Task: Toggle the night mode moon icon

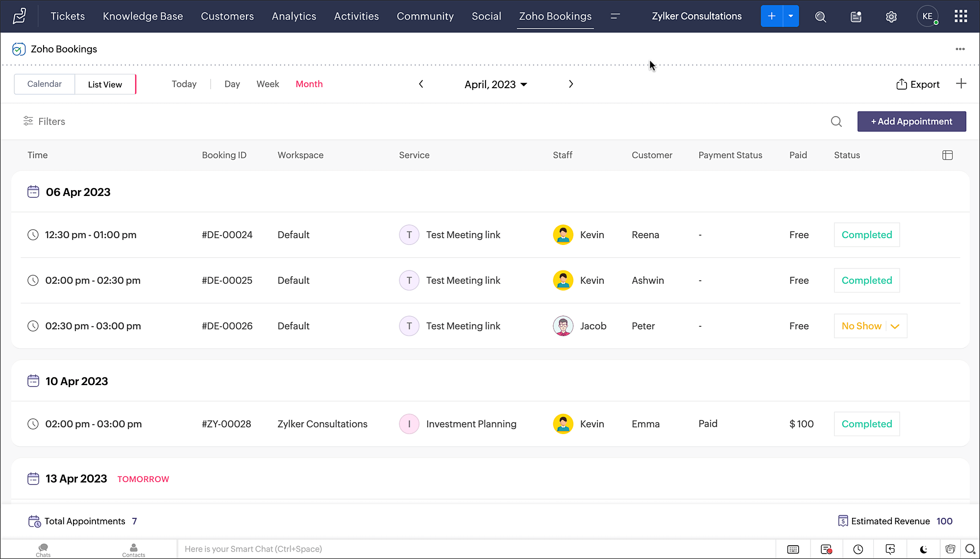Action: click(924, 549)
